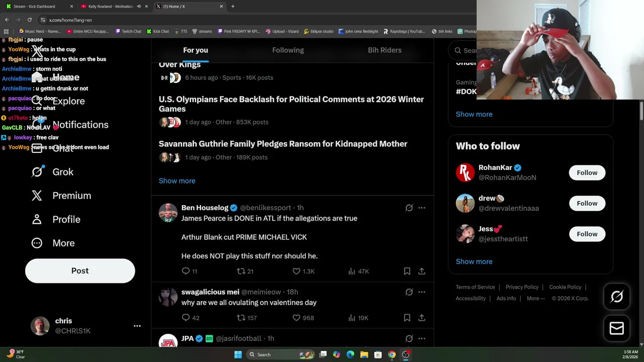Screen dimensions: 644x362
Task: Open the Profile sidebar icon
Action: click(x=37, y=219)
